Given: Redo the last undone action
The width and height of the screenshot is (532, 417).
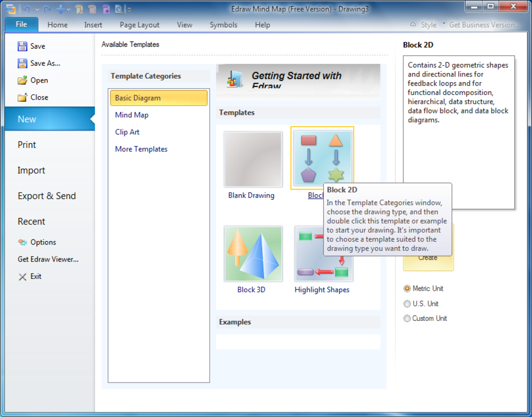Looking at the screenshot, I should click(x=47, y=9).
